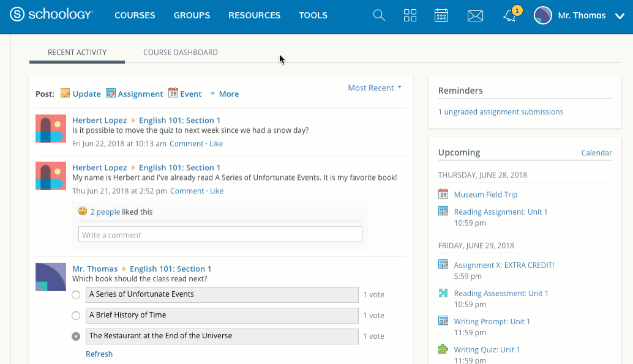
Task: Open the Mr. Thomas account menu arrow
Action: coord(619,16)
